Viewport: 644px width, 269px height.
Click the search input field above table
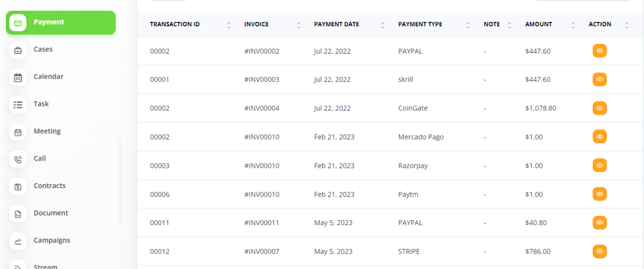coord(583,1)
